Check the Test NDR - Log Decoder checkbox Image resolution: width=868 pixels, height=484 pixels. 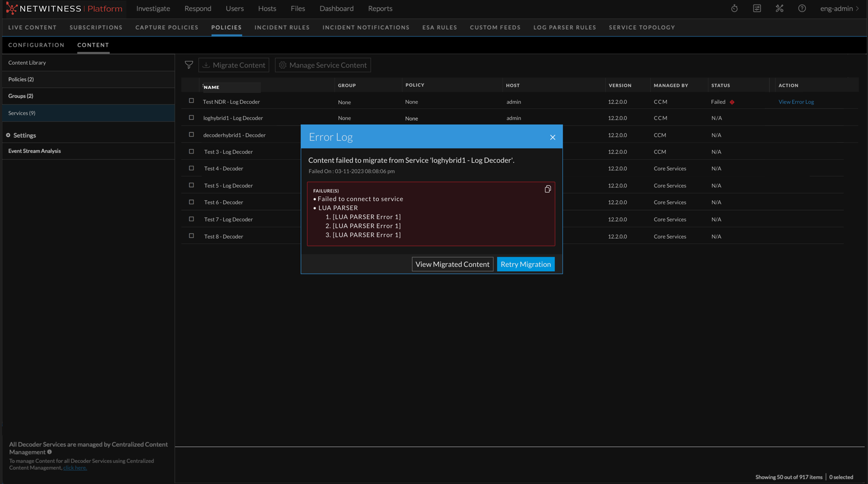coord(191,101)
